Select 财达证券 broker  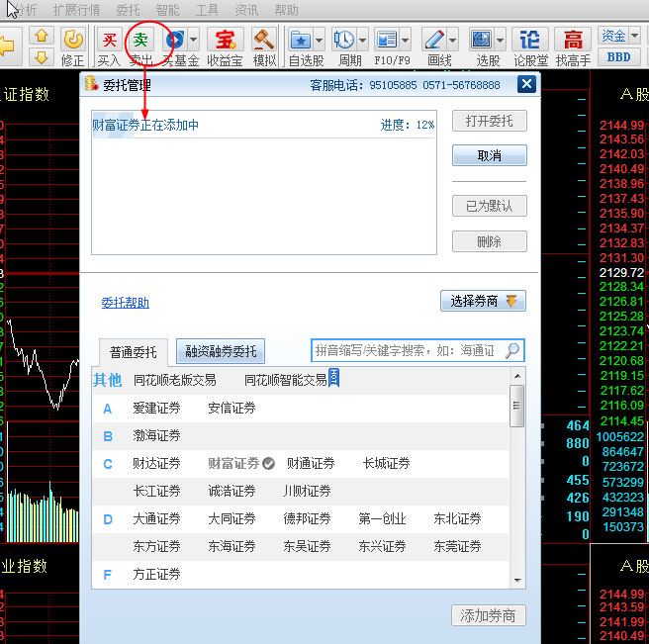pyautogui.click(x=156, y=464)
